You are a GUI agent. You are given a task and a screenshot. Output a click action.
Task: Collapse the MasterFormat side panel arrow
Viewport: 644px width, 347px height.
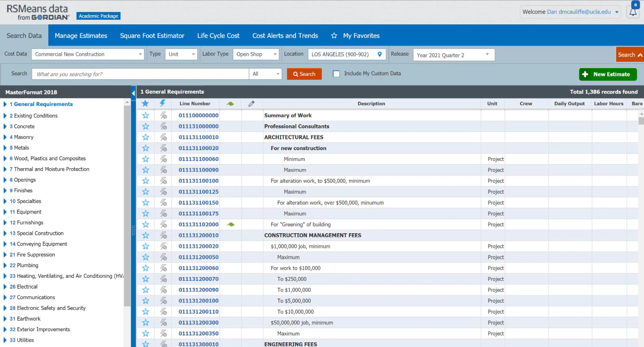[133, 93]
